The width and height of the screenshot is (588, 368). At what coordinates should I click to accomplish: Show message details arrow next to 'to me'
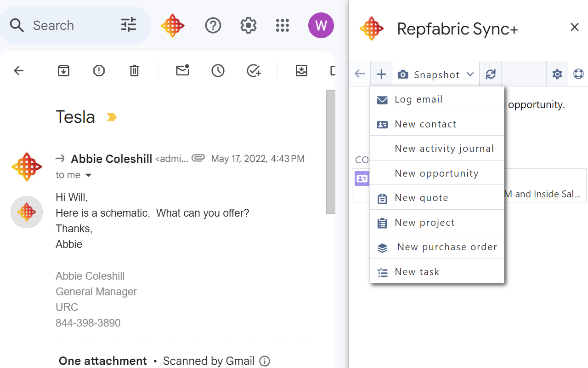coord(89,175)
